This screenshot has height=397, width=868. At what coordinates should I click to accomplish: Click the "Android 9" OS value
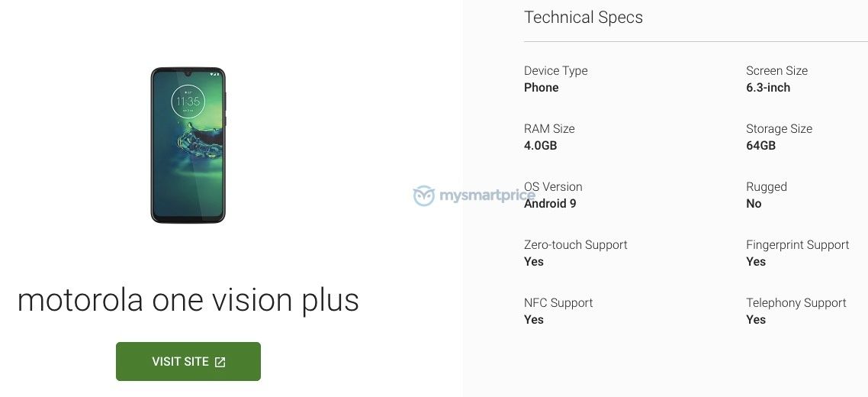550,204
